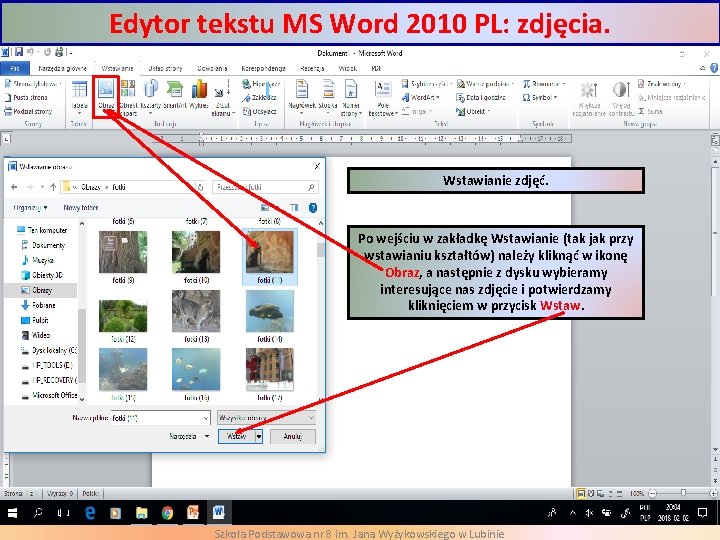The width and height of the screenshot is (720, 540).
Task: Switch to the Układ strony tab
Action: pyautogui.click(x=165, y=68)
